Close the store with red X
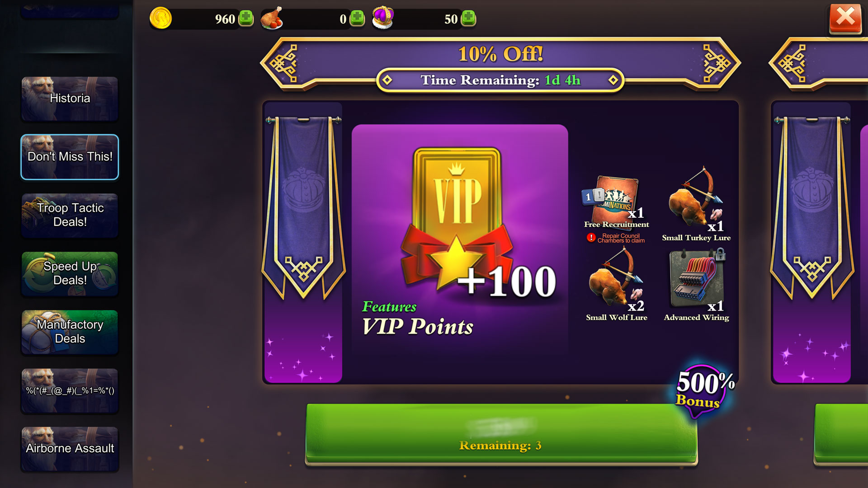This screenshot has width=868, height=488. click(845, 19)
